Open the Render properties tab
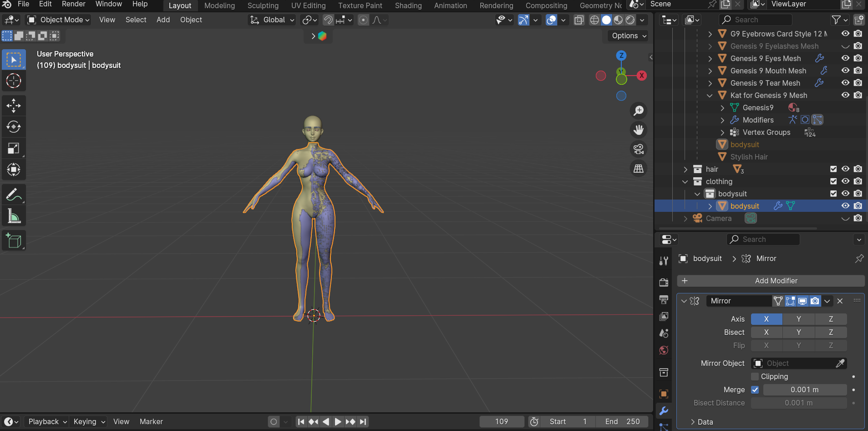The image size is (868, 431). coord(664,282)
